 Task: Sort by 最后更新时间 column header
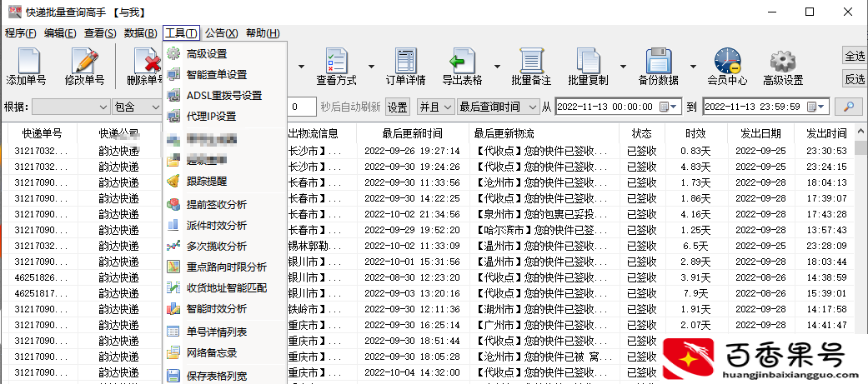[x=412, y=132]
